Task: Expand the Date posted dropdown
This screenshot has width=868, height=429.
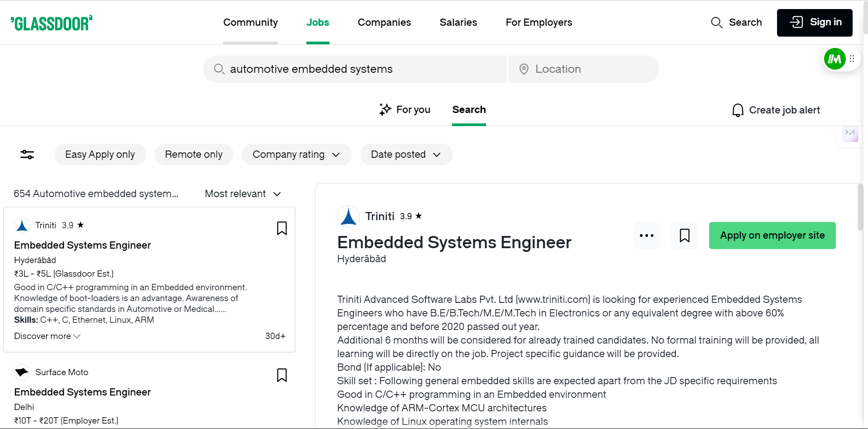Action: (x=406, y=155)
